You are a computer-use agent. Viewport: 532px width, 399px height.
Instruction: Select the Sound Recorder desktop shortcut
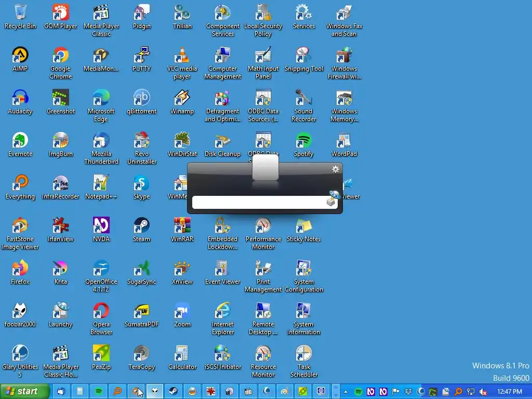(x=303, y=106)
